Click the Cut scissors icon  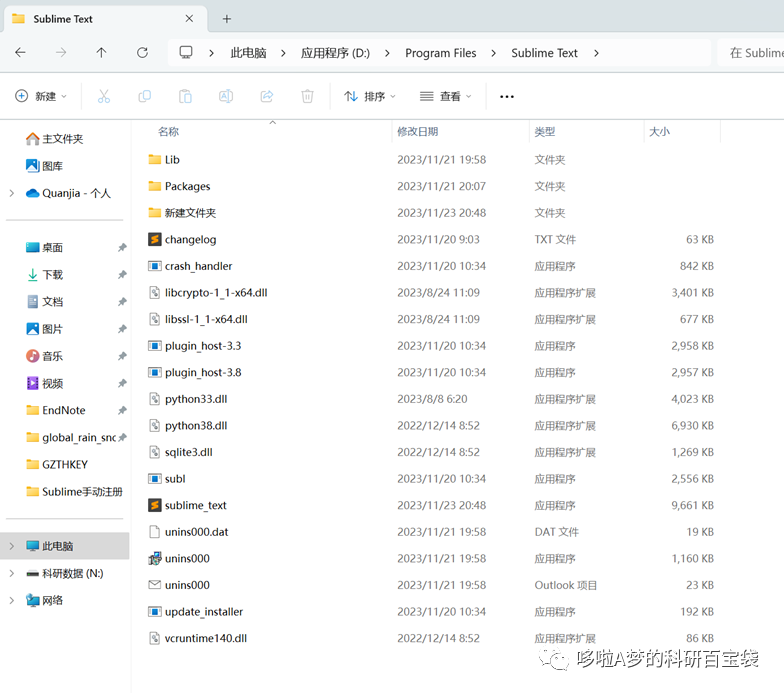click(104, 96)
